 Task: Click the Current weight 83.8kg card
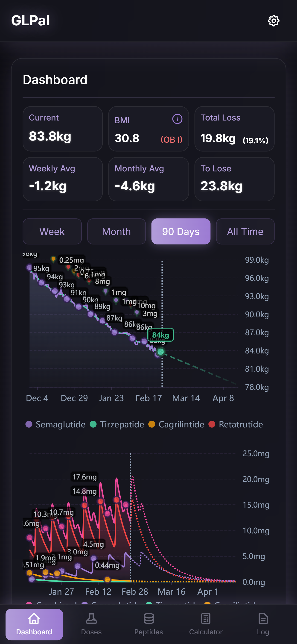point(62,129)
